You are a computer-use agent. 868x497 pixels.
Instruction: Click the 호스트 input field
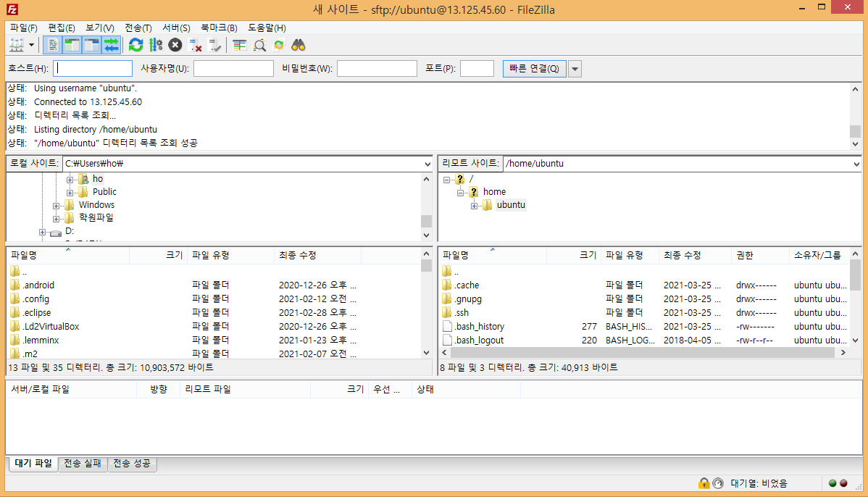(93, 68)
